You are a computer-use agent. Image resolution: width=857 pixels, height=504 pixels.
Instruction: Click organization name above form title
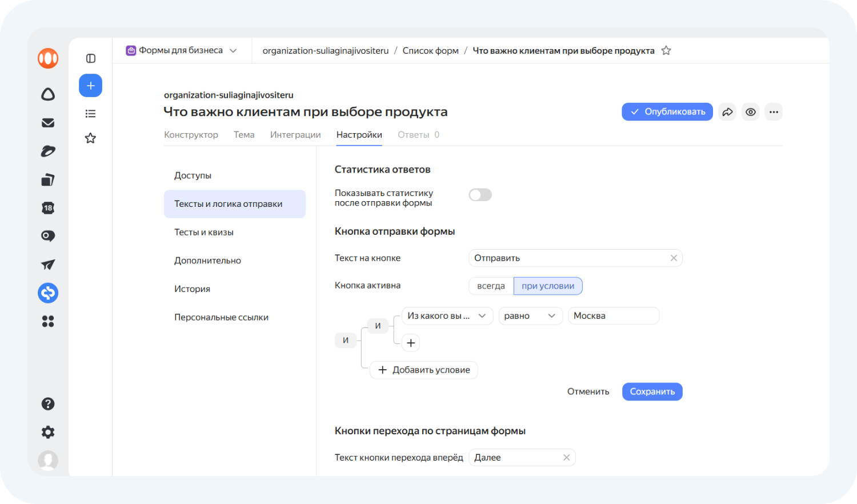(229, 95)
